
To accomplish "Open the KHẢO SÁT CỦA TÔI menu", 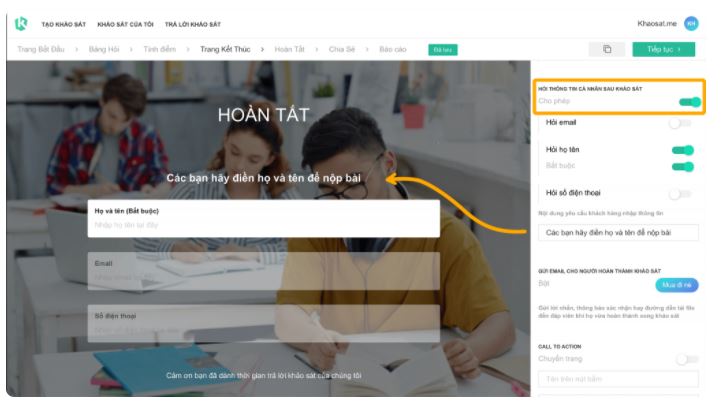I will click(125, 24).
